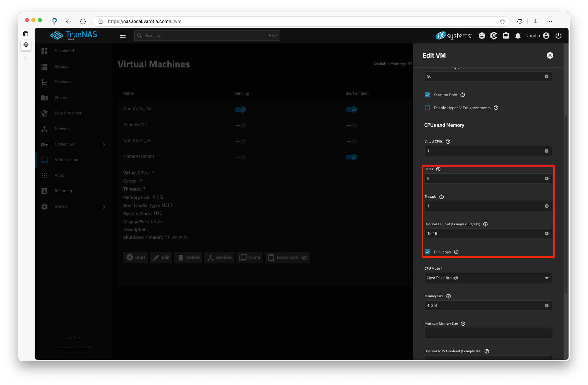Open Shares in the sidebar
This screenshot has height=385, width=588.
[x=74, y=98]
